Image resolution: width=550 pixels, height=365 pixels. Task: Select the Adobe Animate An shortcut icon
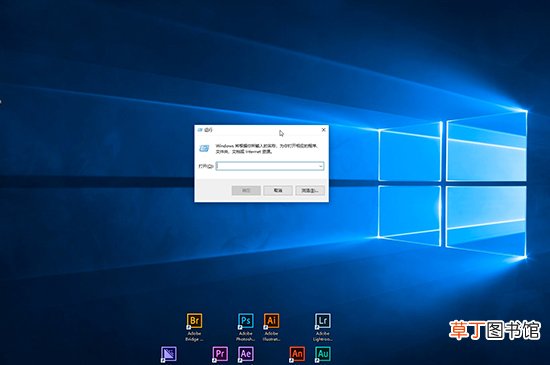coord(297,354)
